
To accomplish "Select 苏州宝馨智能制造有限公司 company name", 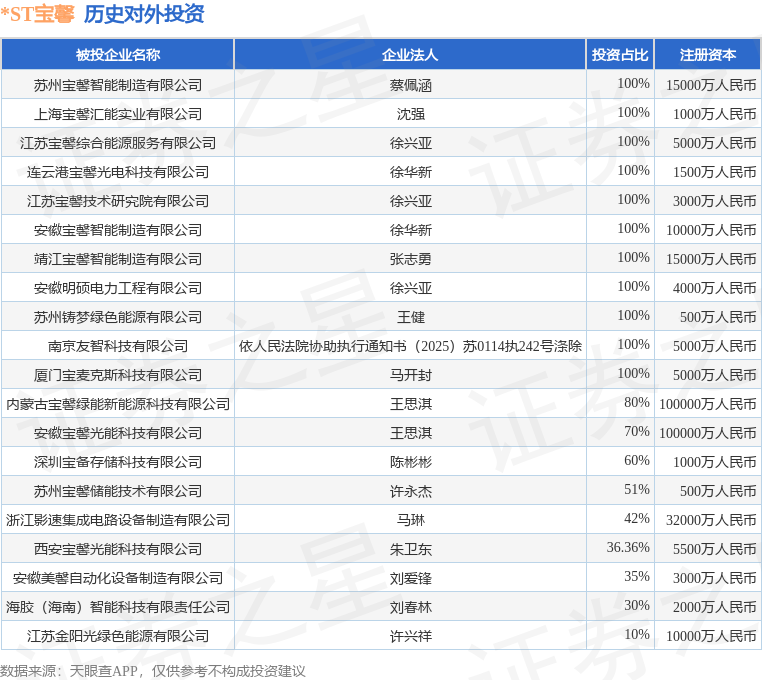I will pyautogui.click(x=118, y=85).
